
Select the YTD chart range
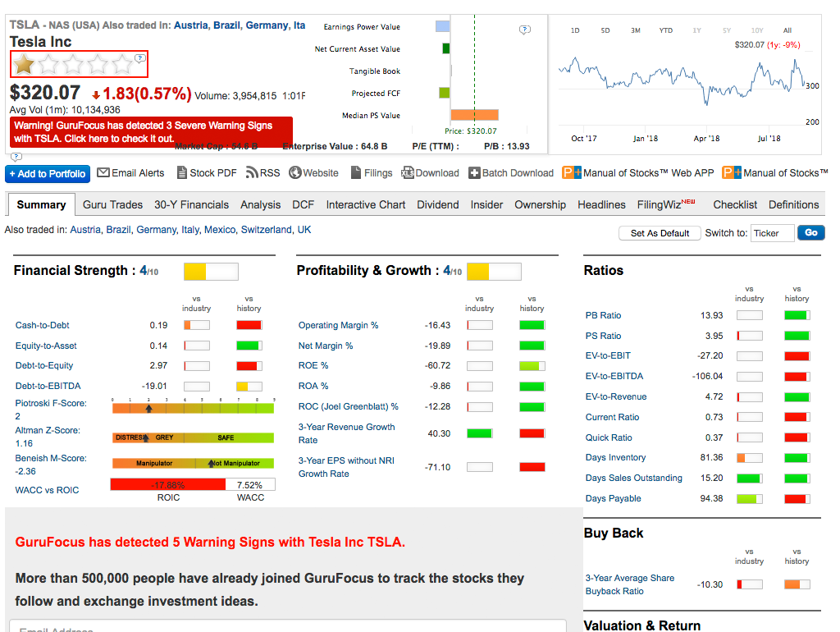pyautogui.click(x=666, y=30)
